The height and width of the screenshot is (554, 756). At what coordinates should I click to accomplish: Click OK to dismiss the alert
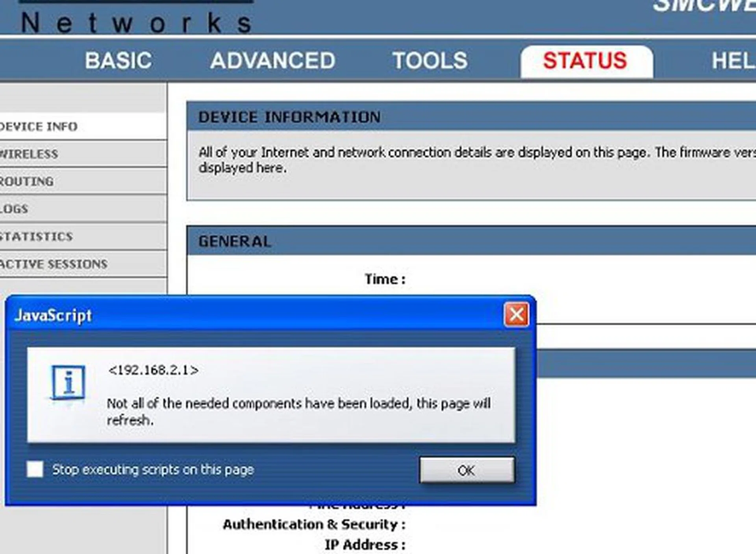click(467, 470)
